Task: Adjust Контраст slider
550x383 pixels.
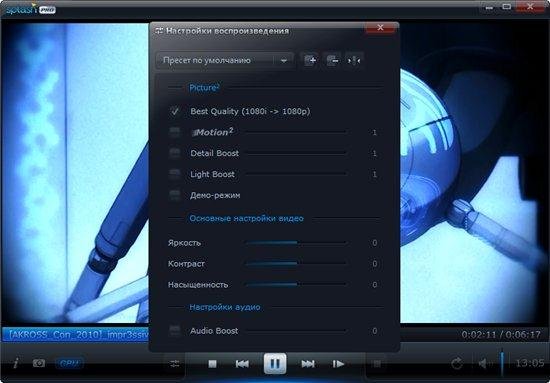Action: point(296,264)
